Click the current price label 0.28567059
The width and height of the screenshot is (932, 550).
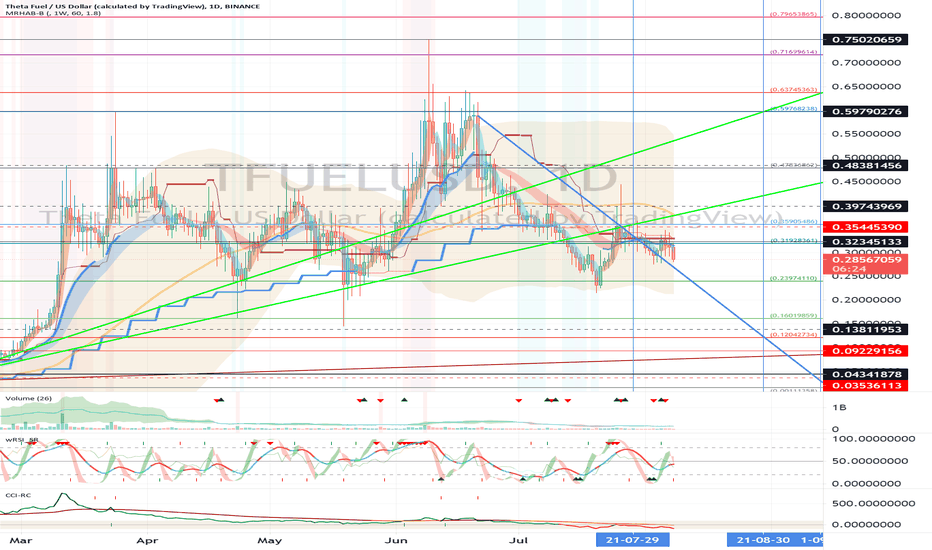(865, 260)
